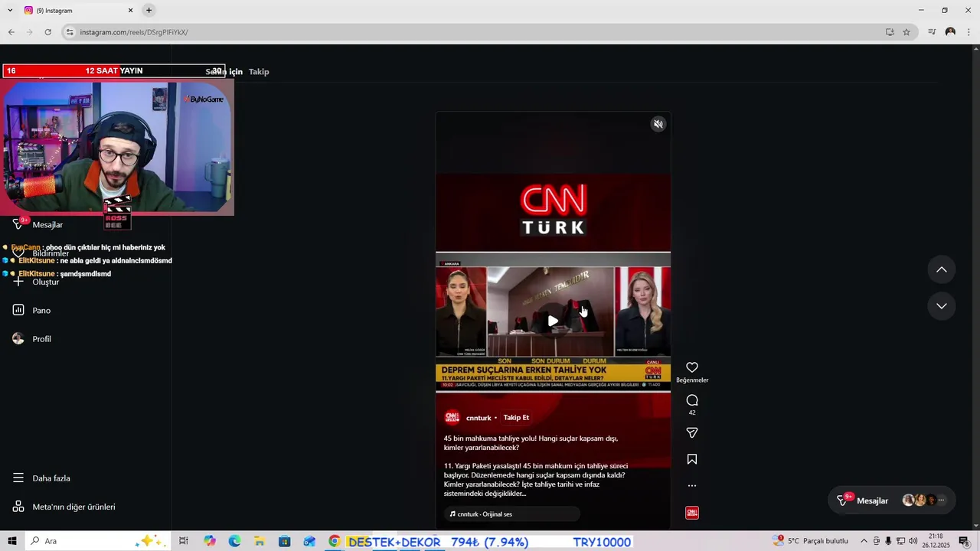Select the (9) Instagram tab

click(78, 10)
